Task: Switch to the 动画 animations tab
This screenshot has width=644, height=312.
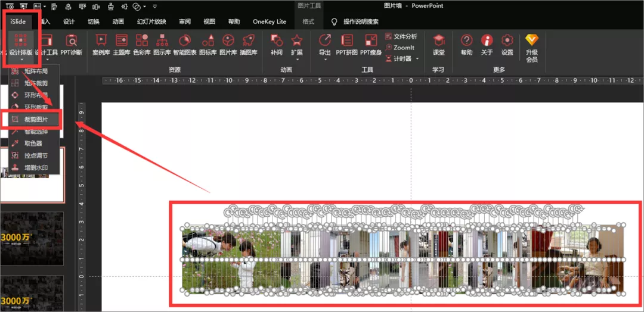Action: click(118, 21)
